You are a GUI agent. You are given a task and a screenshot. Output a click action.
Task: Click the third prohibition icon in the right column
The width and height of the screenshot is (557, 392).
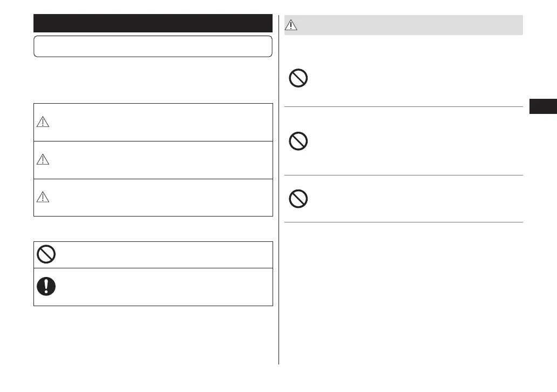tap(298, 199)
